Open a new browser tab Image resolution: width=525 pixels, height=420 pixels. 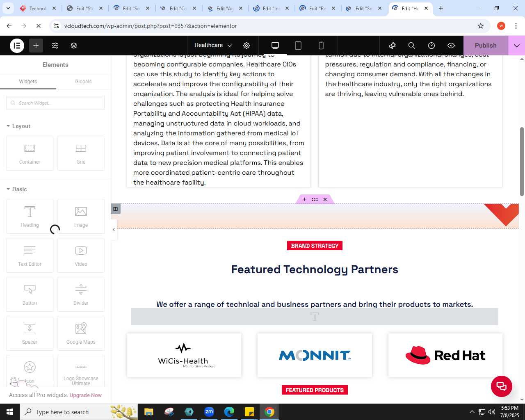coord(441,8)
